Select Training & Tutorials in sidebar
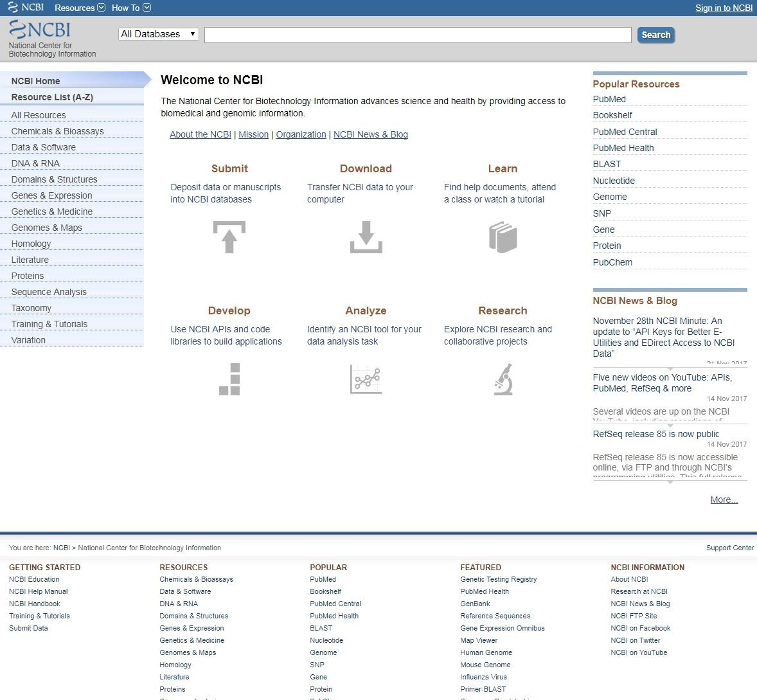The height and width of the screenshot is (700, 757). coord(49,324)
